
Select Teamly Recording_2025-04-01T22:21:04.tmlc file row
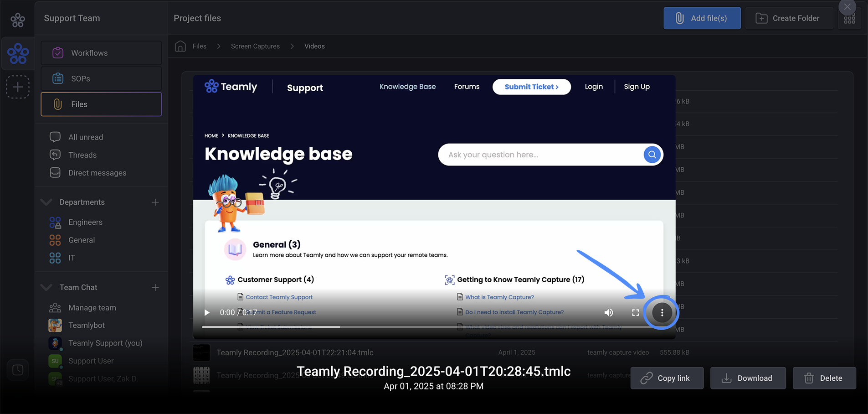[x=514, y=352]
